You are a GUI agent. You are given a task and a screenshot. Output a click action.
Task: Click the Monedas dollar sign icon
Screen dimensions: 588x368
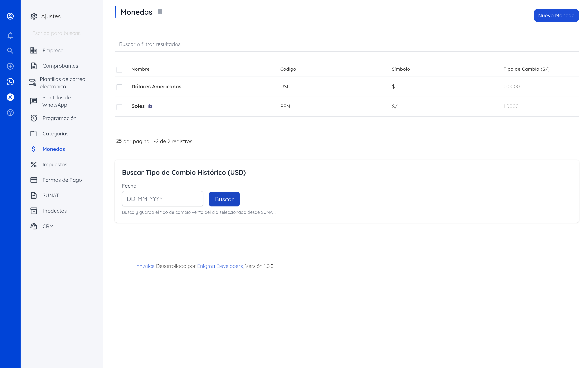(x=34, y=149)
